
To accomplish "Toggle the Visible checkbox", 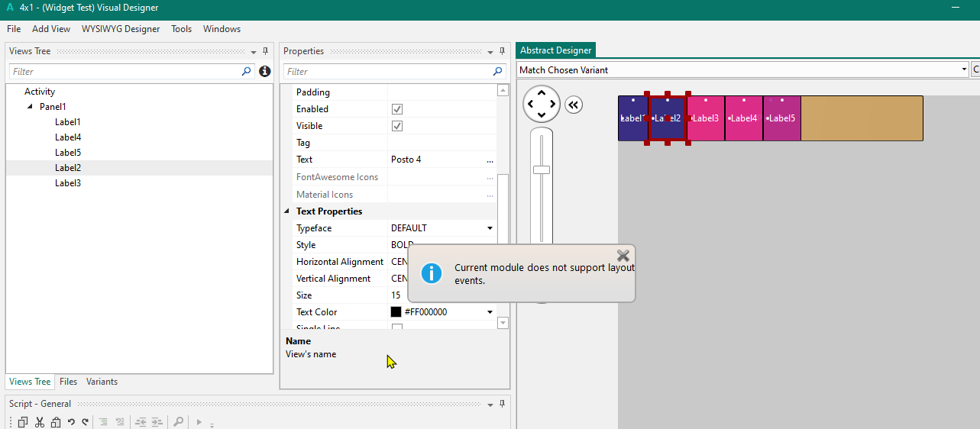I will click(x=397, y=126).
